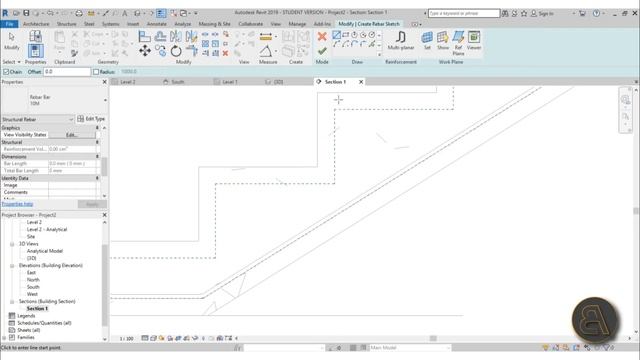Screen dimensions: 640x360
Task: Open the Properties help link
Action: click(18, 204)
